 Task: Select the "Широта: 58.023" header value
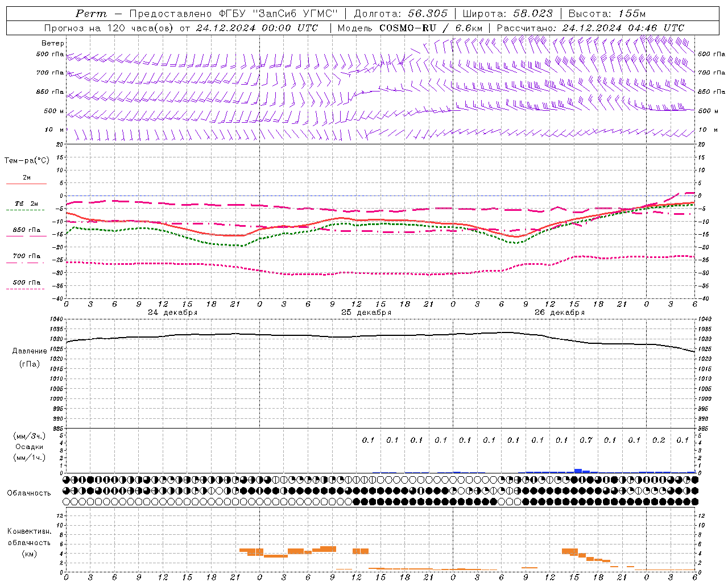[507, 14]
